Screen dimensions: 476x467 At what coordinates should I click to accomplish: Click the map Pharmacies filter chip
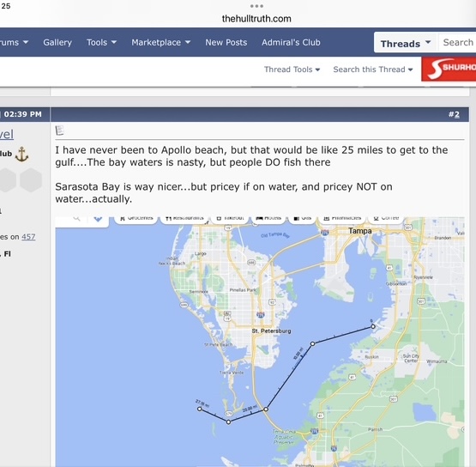click(342, 219)
